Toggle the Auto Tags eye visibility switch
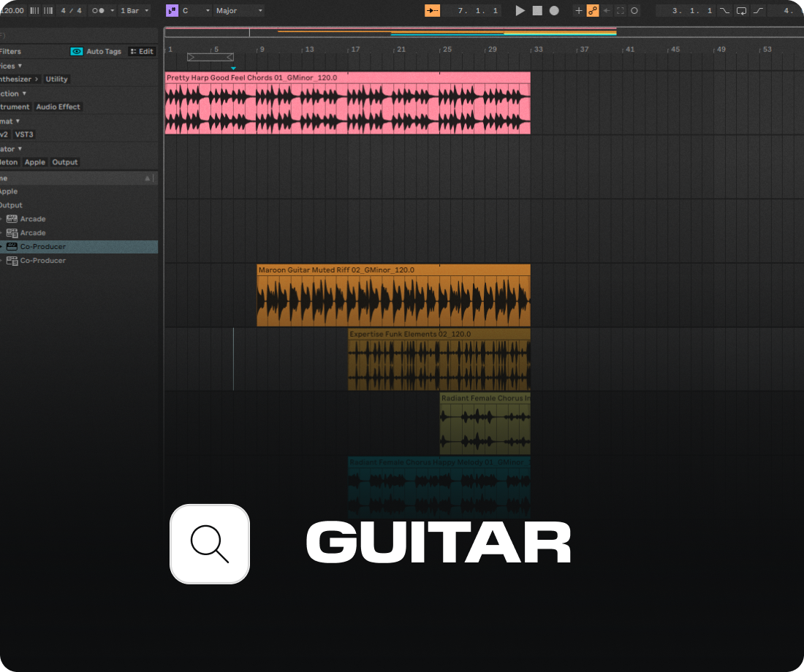 pyautogui.click(x=76, y=51)
